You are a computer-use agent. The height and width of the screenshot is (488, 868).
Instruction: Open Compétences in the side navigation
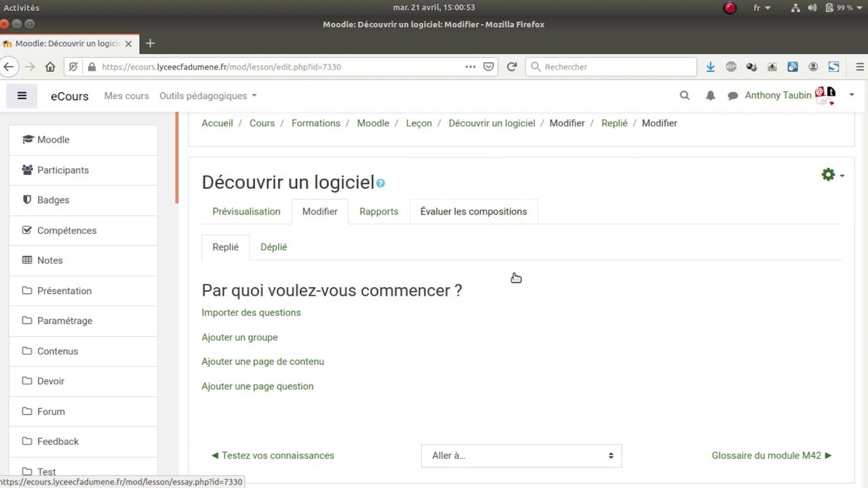click(x=83, y=230)
